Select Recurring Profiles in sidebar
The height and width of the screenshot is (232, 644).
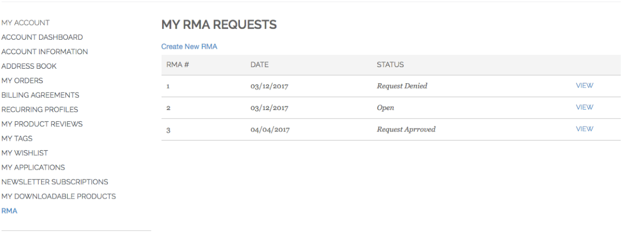point(40,110)
